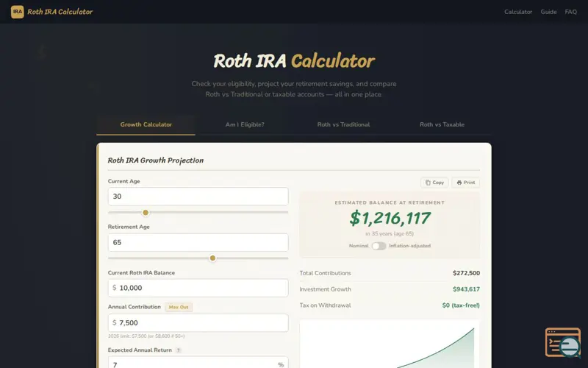Image resolution: width=588 pixels, height=368 pixels.
Task: Print the projection results
Action: pyautogui.click(x=466, y=183)
